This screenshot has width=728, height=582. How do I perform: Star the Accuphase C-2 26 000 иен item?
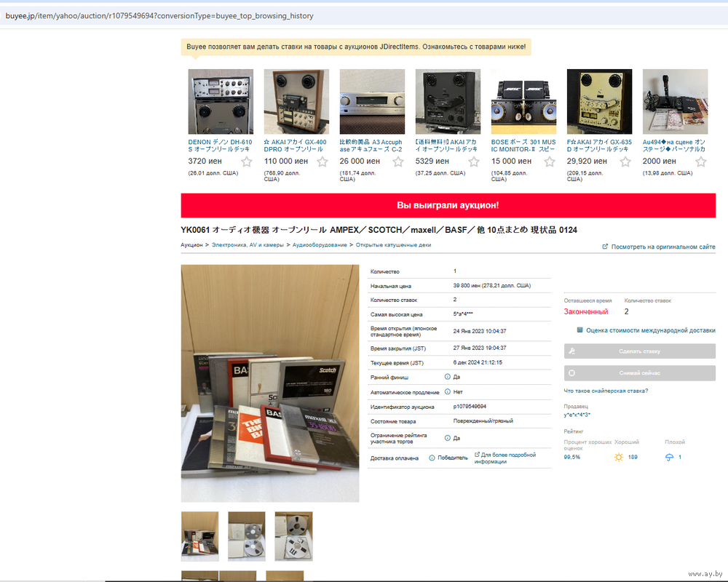398,162
